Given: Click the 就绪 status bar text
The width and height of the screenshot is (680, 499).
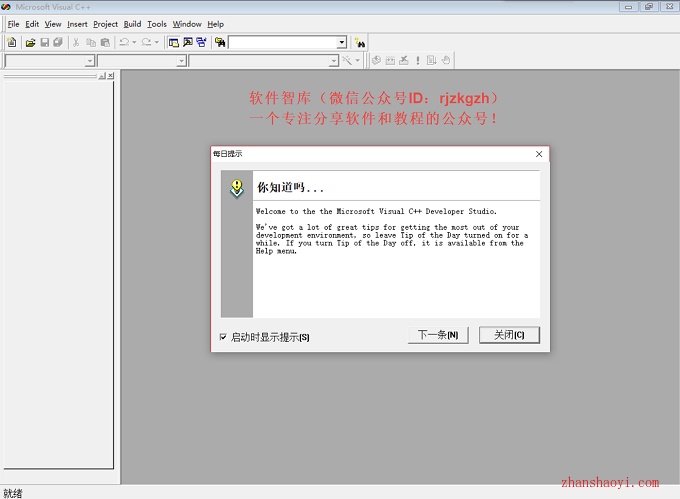Looking at the screenshot, I should pyautogui.click(x=13, y=493).
